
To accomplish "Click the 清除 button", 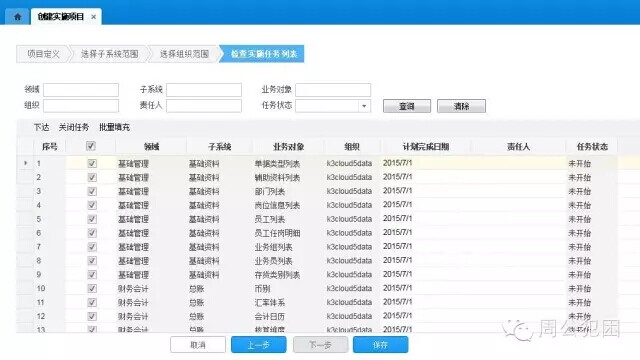I will pos(461,106).
